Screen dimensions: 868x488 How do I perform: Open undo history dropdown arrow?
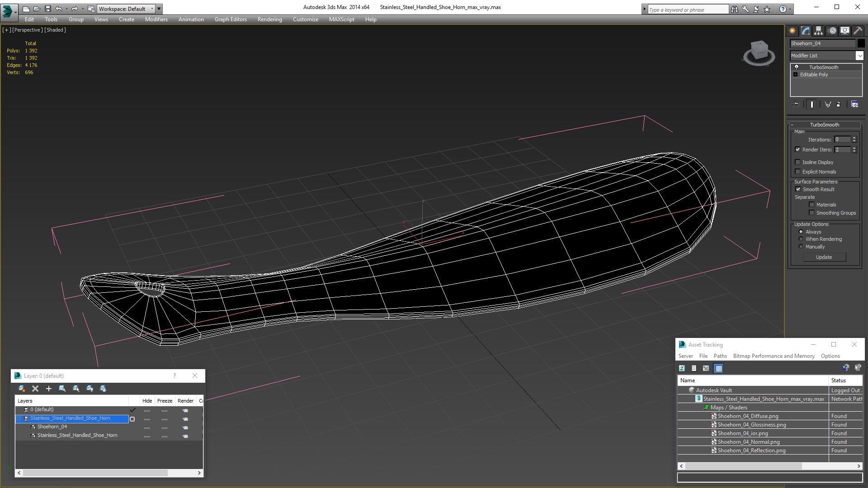[67, 9]
